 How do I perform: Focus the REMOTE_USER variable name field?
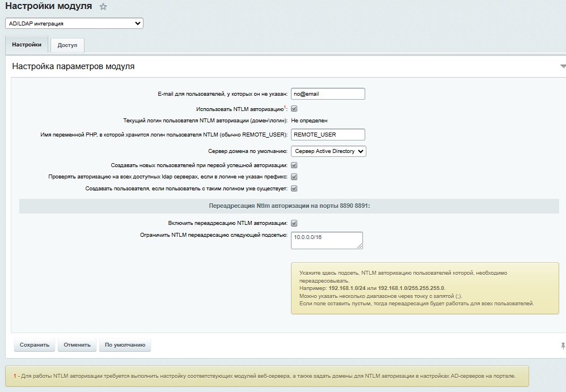pos(328,134)
